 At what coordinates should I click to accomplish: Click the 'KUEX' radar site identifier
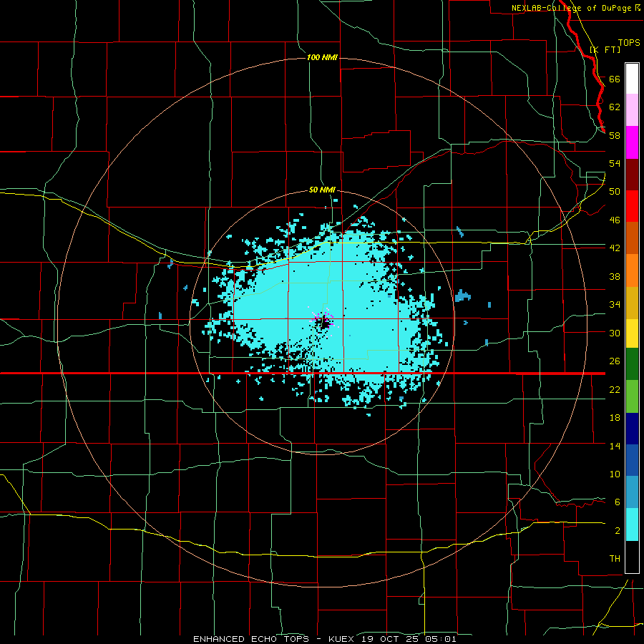click(x=343, y=639)
